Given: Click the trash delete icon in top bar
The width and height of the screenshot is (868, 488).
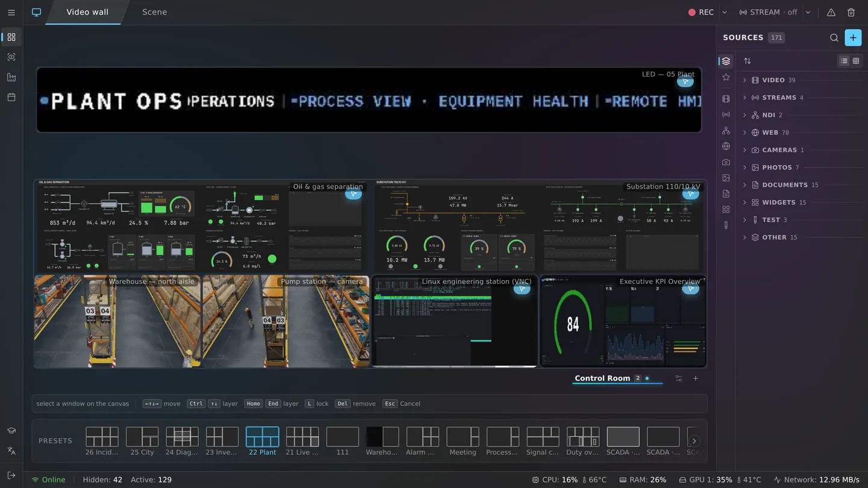Looking at the screenshot, I should tap(851, 12).
